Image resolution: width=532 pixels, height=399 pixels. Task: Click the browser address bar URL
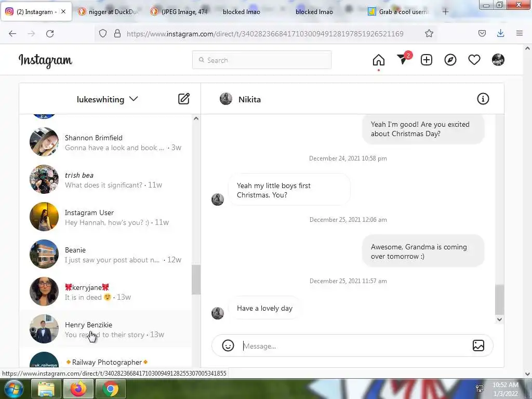point(264,34)
